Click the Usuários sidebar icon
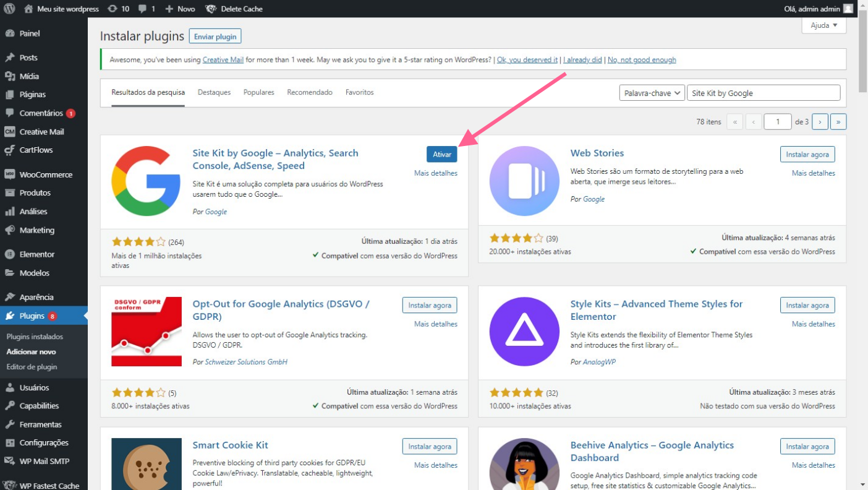 pyautogui.click(x=9, y=388)
